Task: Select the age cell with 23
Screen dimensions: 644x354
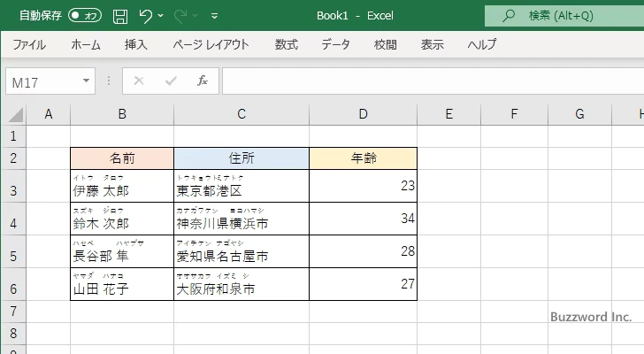Action: [363, 186]
